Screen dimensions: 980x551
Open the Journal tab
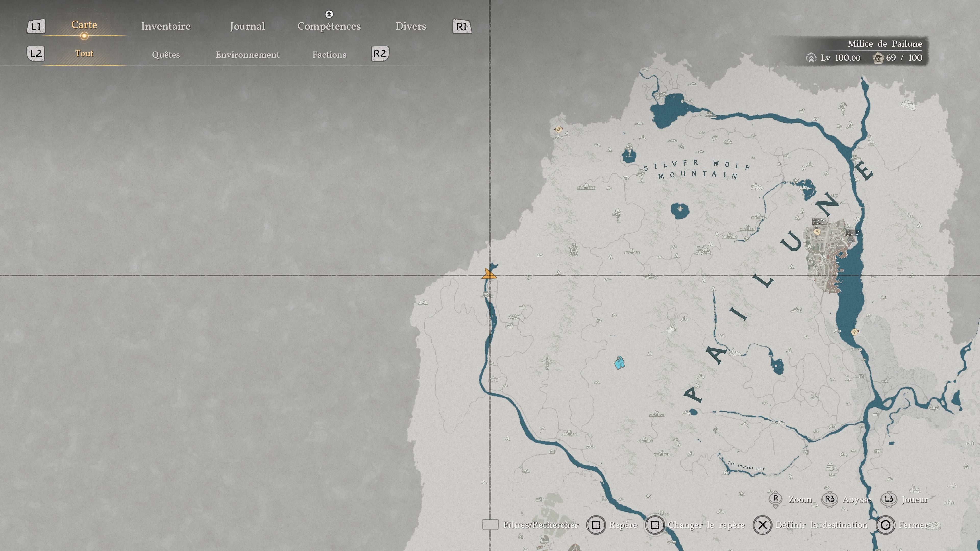point(247,26)
